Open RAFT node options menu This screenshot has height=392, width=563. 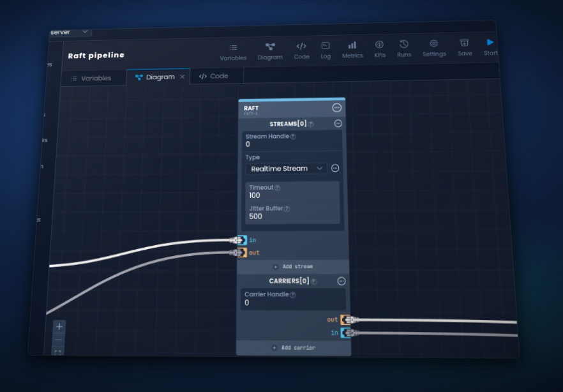pos(337,108)
